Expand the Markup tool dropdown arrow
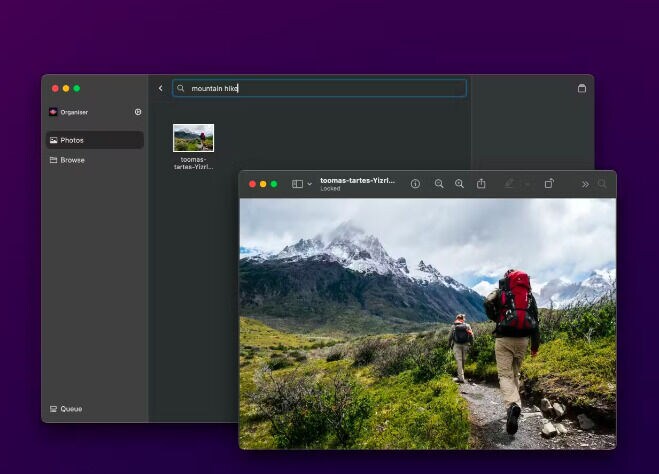This screenshot has height=474, width=659. pos(527,184)
